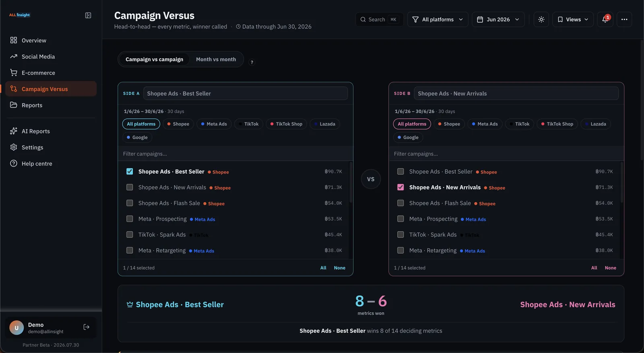Viewport: 644px width, 353px height.
Task: Select Google filter chip in Side B
Action: click(x=408, y=137)
